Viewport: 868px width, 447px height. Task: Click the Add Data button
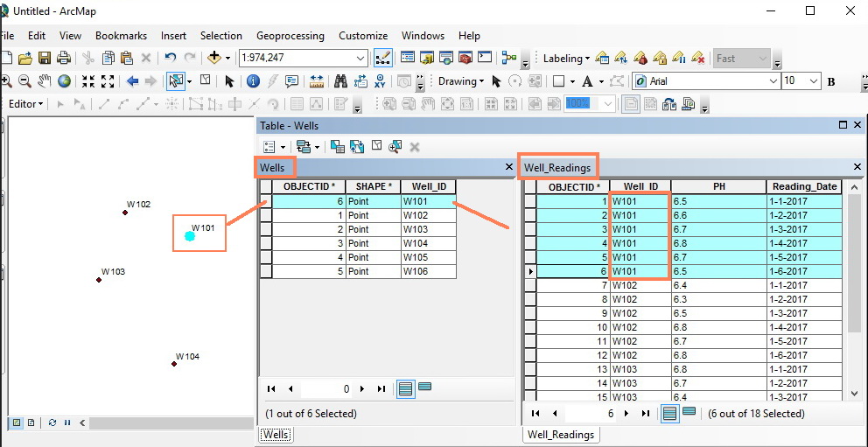pyautogui.click(x=214, y=58)
